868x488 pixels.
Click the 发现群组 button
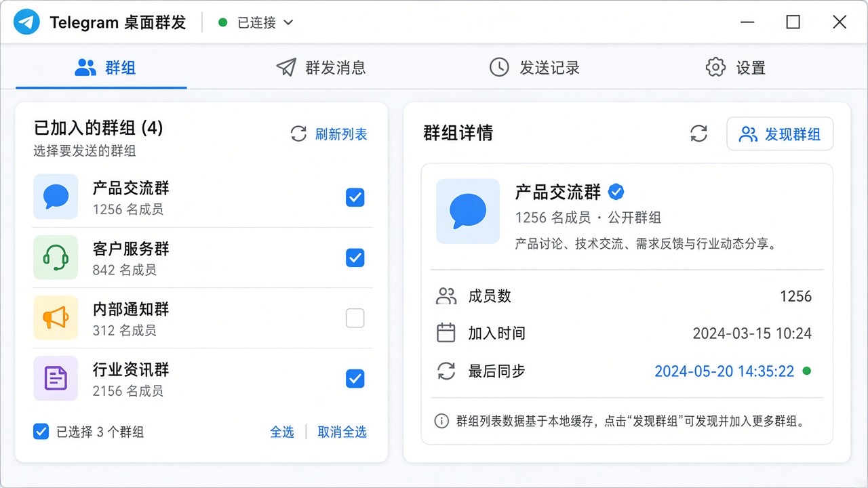click(780, 134)
